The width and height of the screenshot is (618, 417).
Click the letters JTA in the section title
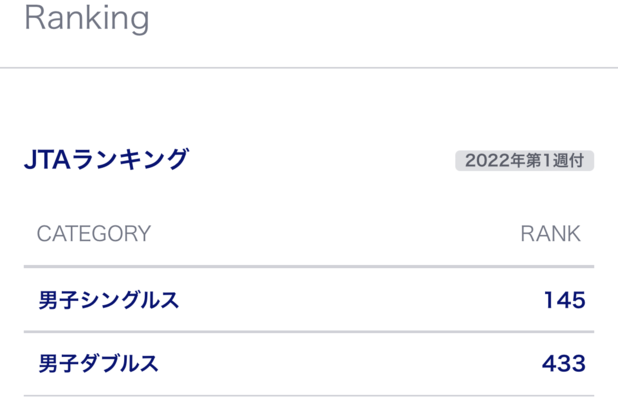tap(44, 159)
